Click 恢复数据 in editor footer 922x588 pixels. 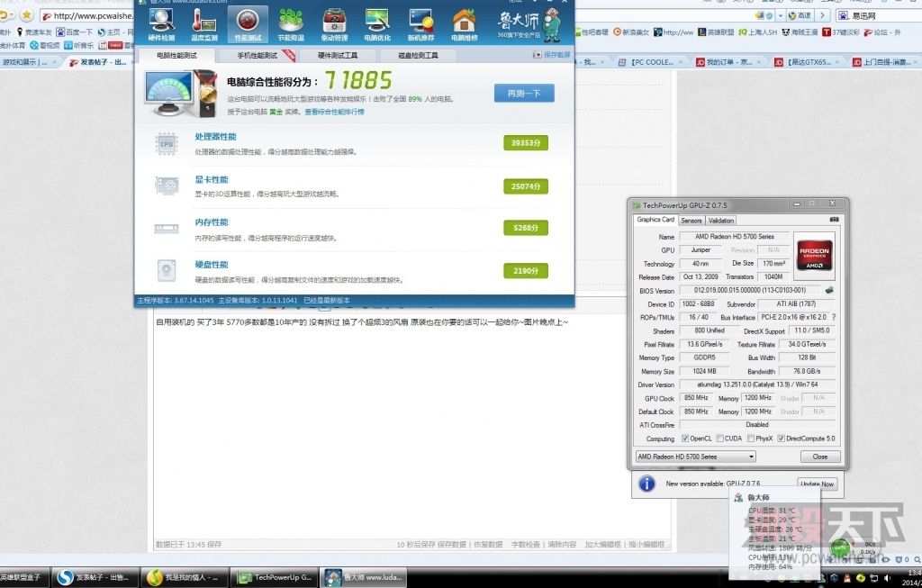coord(487,545)
